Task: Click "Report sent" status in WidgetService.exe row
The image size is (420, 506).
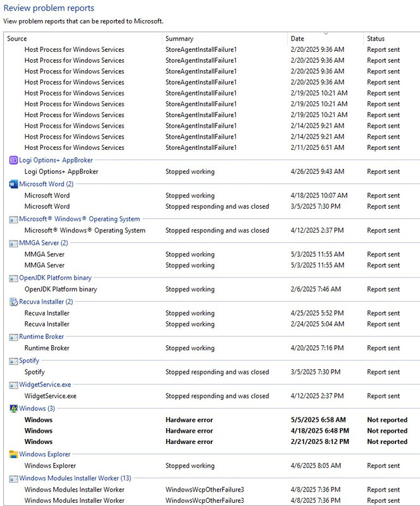Action: tap(383, 396)
